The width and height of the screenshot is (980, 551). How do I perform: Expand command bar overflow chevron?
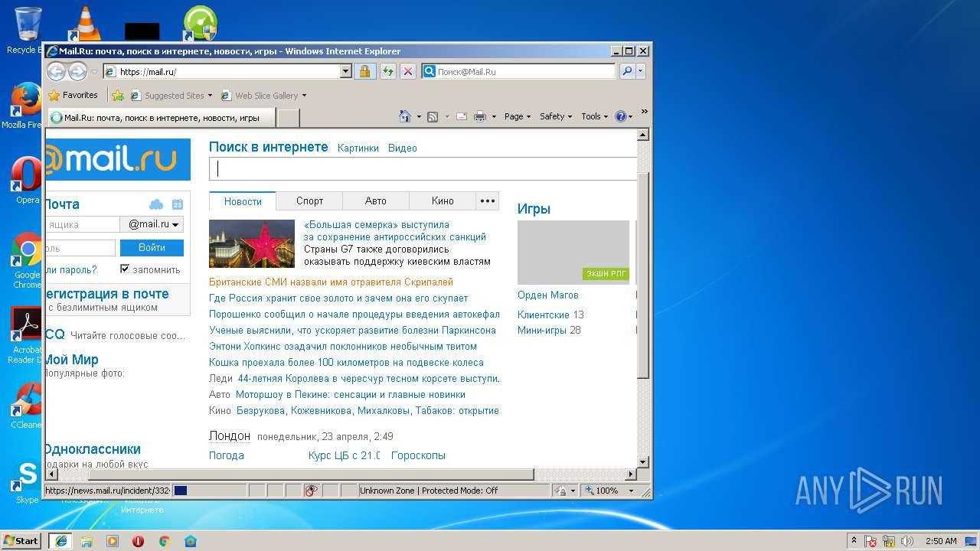[644, 112]
